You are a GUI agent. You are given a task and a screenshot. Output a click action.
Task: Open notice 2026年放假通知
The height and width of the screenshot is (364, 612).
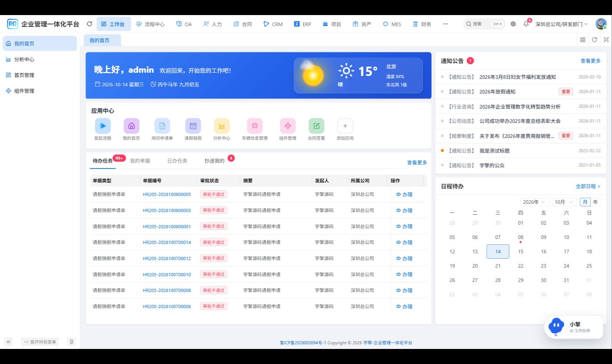point(497,92)
